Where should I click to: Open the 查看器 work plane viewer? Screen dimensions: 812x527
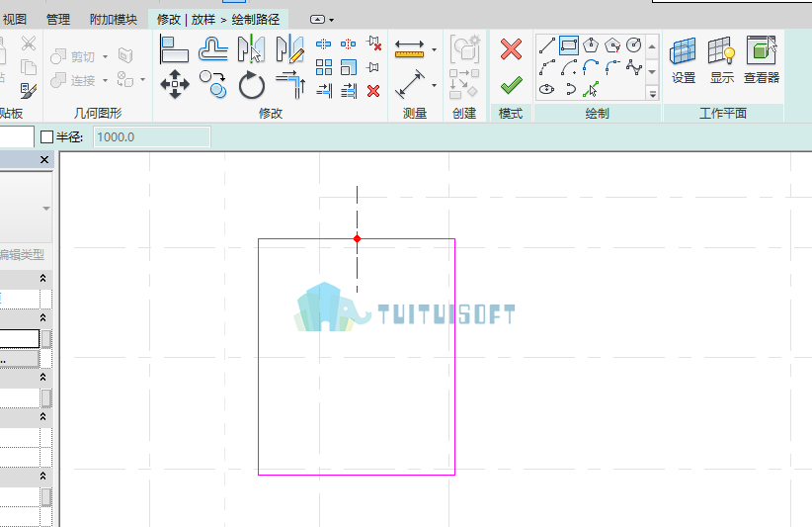tap(762, 59)
